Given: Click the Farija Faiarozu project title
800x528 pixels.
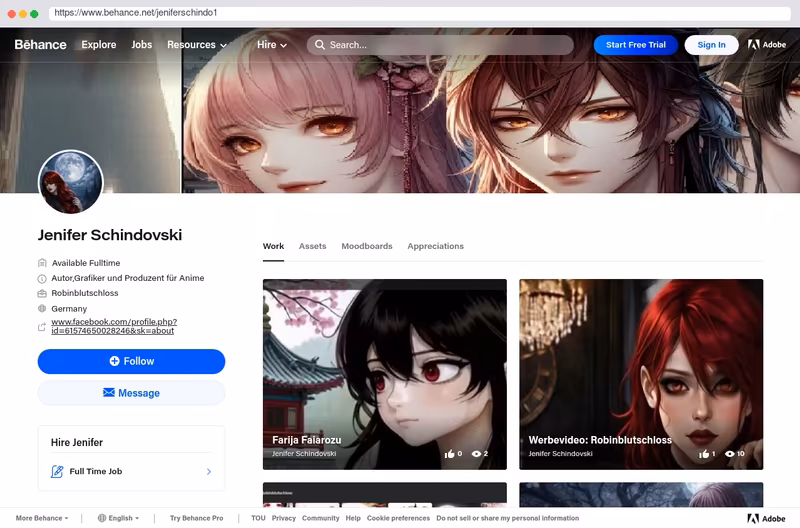Looking at the screenshot, I should point(307,440).
